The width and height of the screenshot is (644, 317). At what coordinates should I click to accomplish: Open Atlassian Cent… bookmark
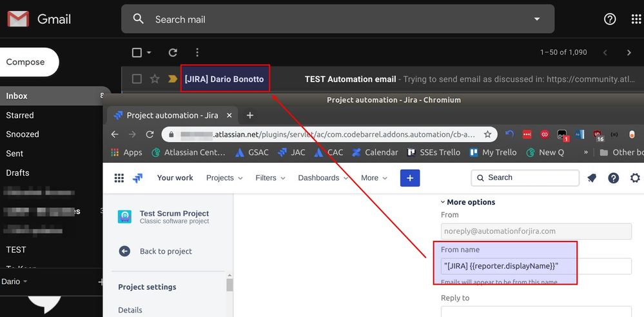click(x=189, y=152)
